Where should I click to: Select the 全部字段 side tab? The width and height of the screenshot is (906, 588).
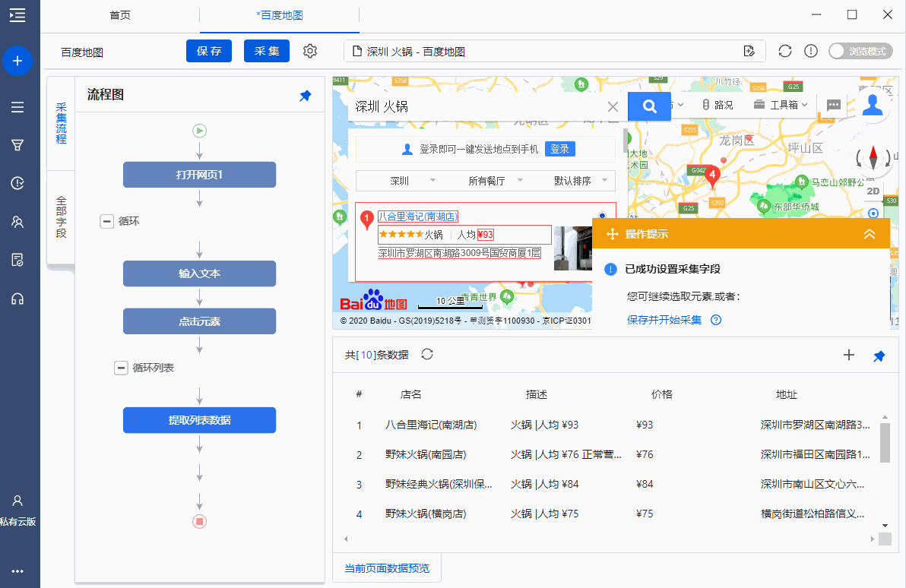tap(61, 217)
